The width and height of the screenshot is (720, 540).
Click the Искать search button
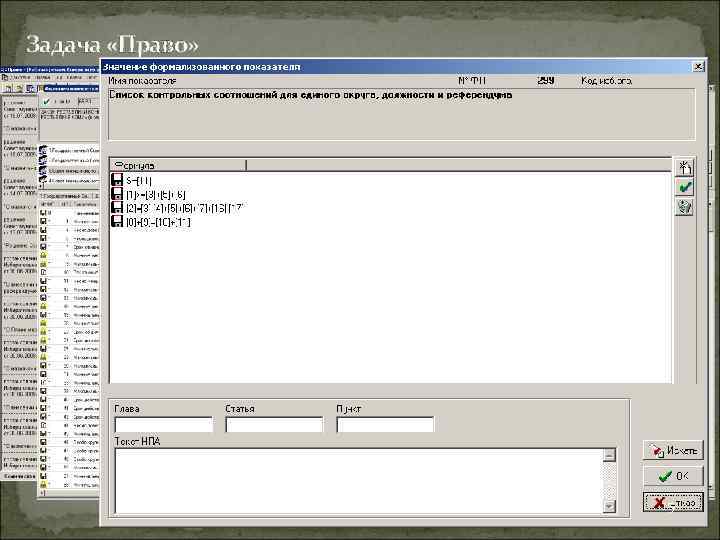coord(673,450)
